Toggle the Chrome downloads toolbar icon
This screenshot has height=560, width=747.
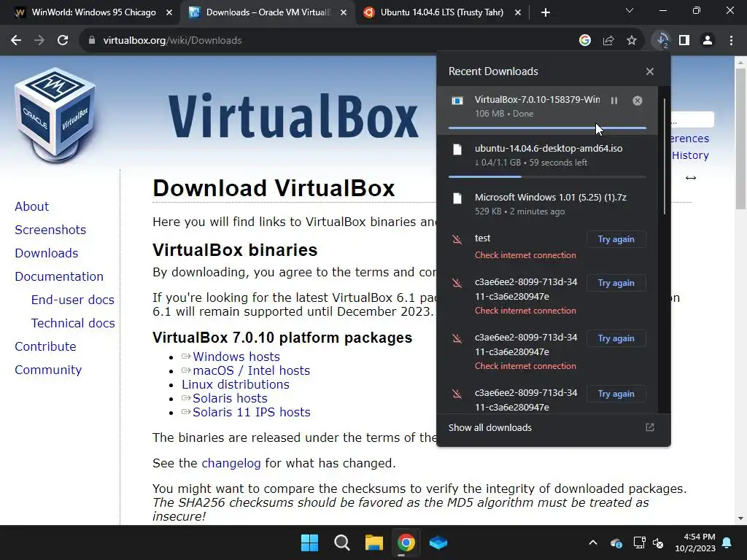[662, 41]
